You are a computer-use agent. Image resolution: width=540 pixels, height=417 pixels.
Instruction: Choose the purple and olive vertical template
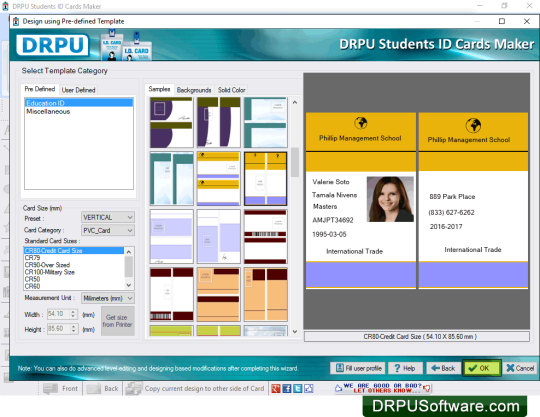tap(218, 122)
